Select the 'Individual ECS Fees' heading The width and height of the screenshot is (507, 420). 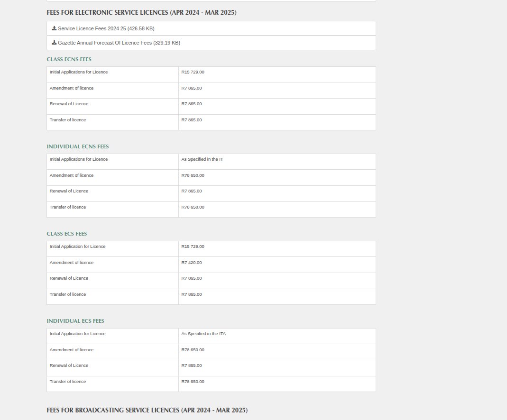pos(75,321)
